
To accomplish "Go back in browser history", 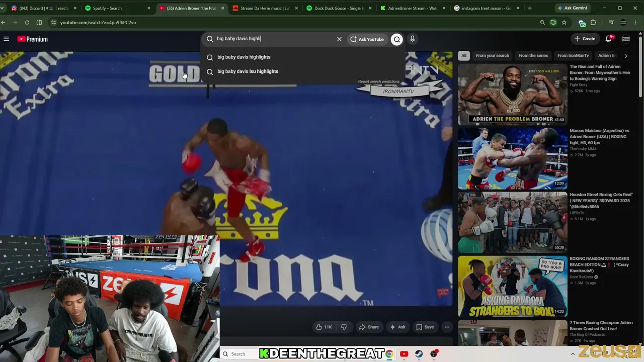I will tap(3, 23).
